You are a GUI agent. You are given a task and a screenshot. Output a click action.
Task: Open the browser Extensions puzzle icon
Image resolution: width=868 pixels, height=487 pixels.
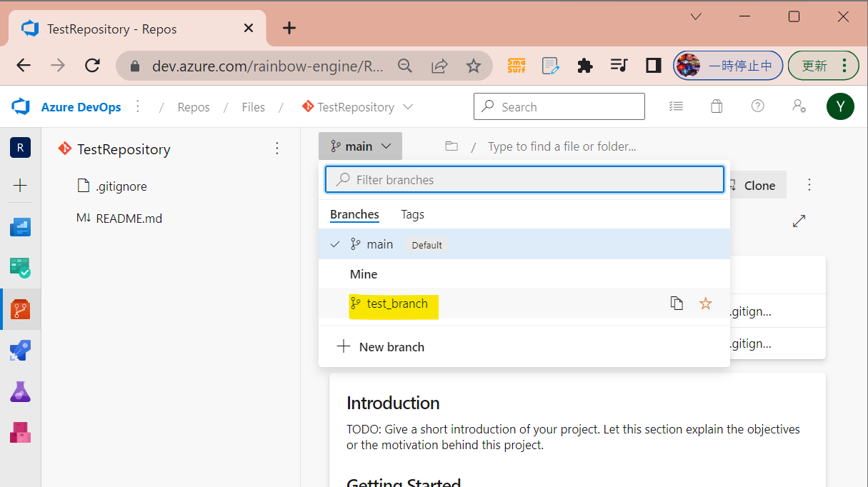(x=584, y=66)
